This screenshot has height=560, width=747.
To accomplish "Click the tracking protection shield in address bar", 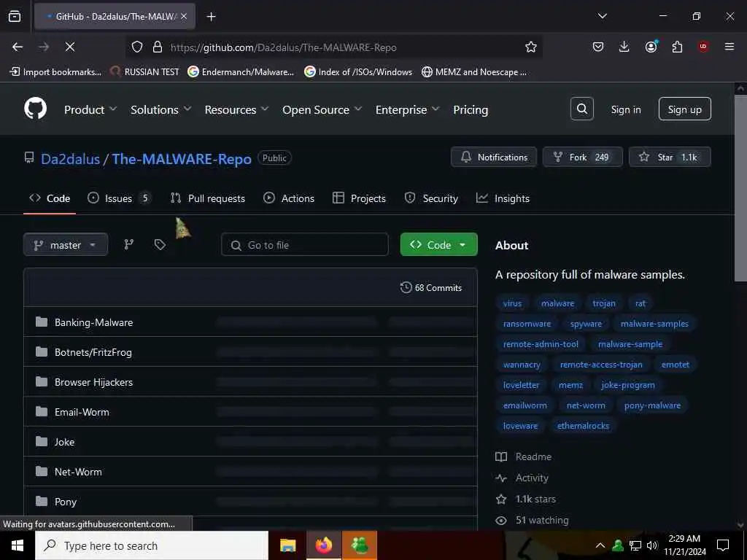I will click(137, 47).
